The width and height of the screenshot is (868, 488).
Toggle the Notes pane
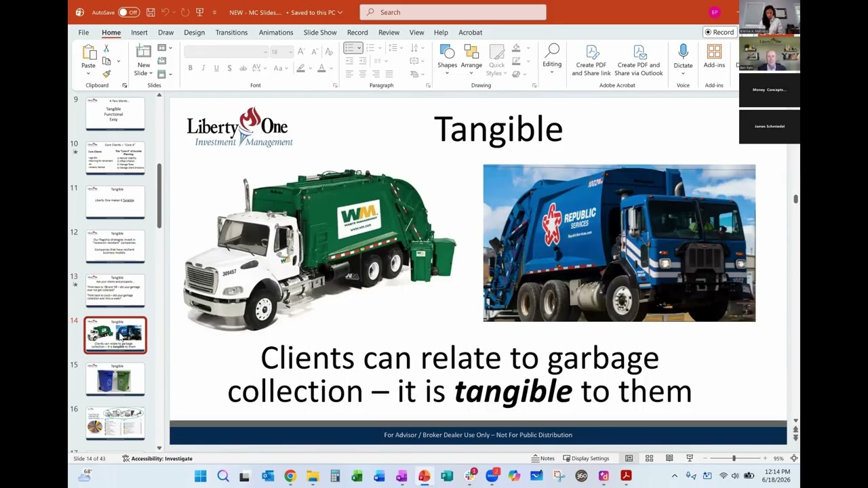click(543, 458)
